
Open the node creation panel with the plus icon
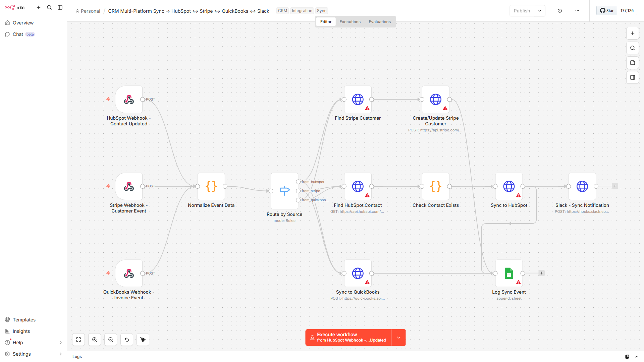tap(633, 33)
